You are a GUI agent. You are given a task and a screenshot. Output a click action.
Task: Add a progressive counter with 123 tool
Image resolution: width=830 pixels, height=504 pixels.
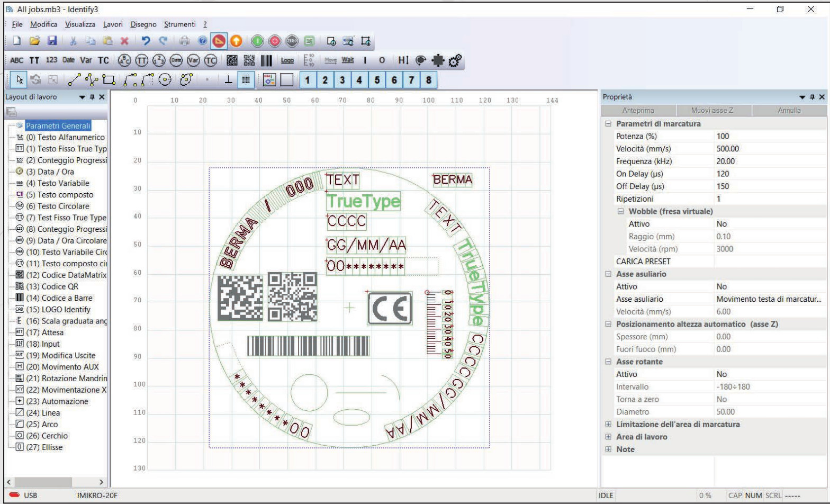51,60
